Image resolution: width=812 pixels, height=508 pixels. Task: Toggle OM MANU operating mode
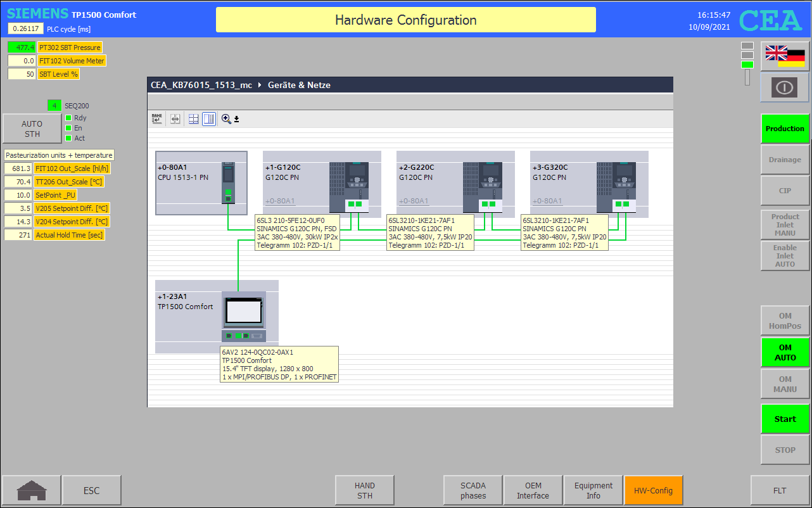point(785,384)
